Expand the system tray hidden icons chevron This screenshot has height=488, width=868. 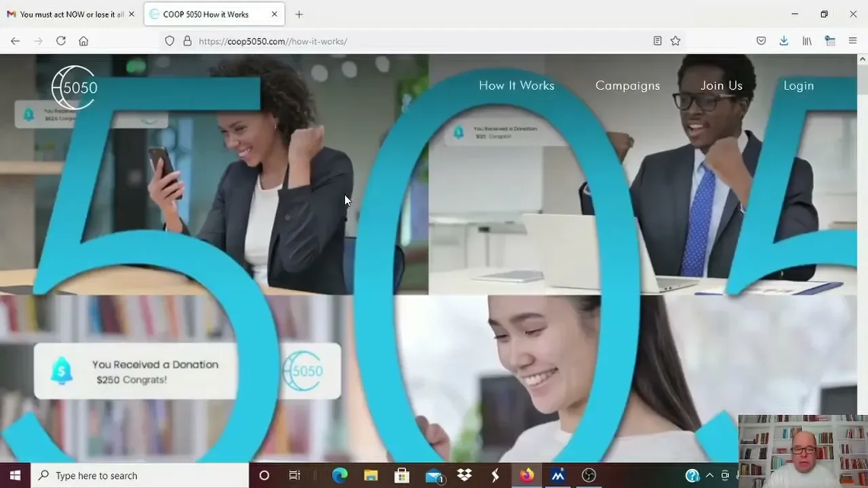click(709, 475)
